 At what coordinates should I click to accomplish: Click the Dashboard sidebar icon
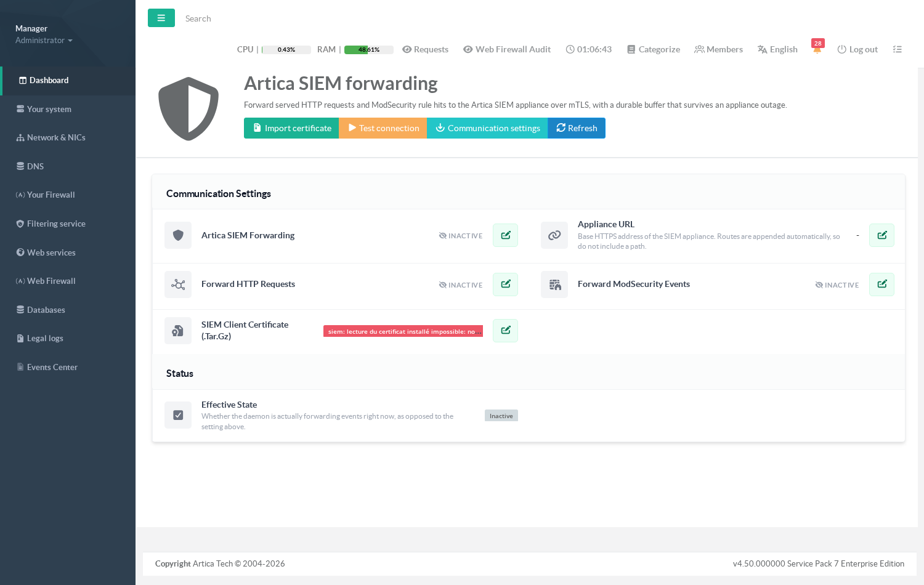(x=23, y=81)
